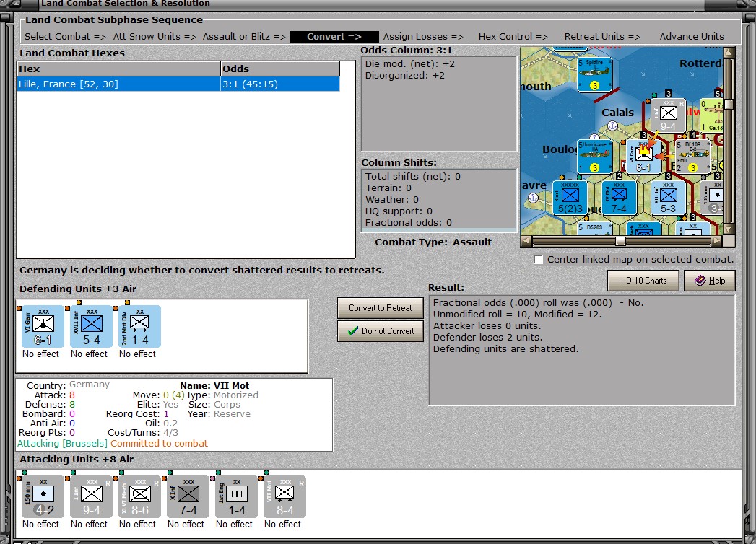The image size is (756, 544).
Task: Select the XVIII Inf 5-4 defending unit
Action: point(91,326)
